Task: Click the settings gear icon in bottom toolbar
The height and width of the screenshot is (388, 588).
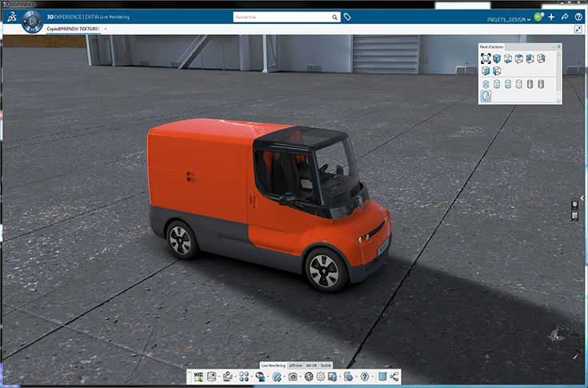Action: coord(320,377)
